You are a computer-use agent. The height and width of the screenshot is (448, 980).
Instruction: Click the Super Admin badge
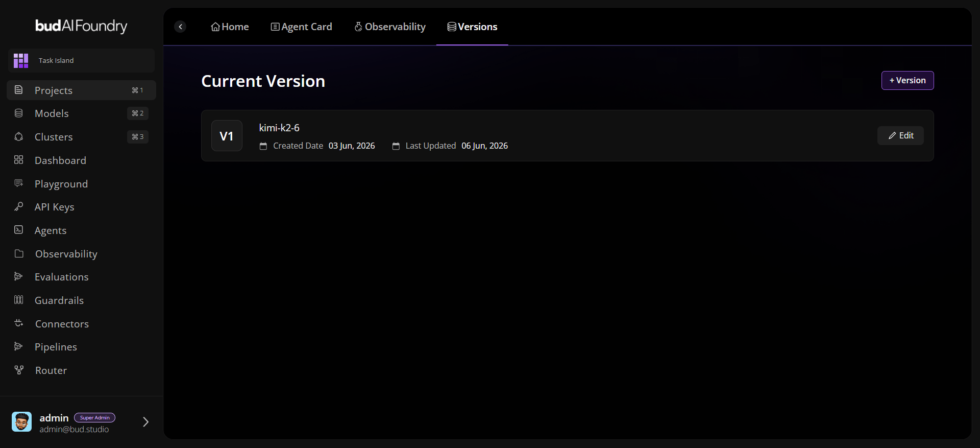(x=95, y=418)
